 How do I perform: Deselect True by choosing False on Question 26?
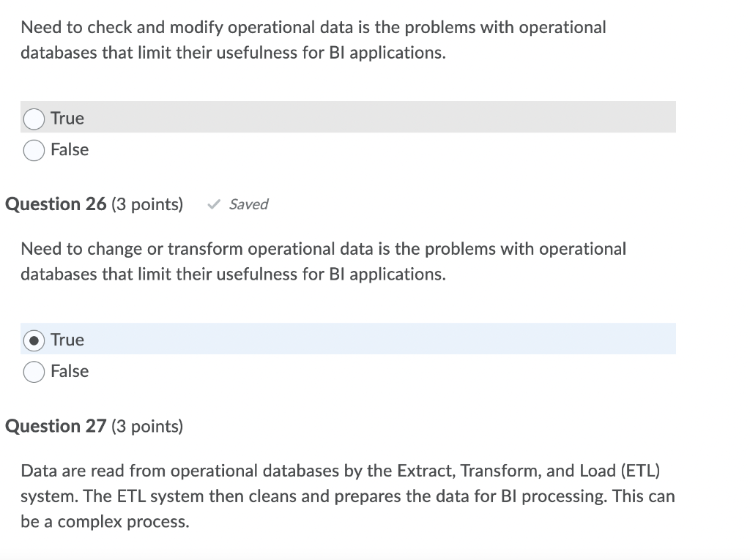[34, 371]
